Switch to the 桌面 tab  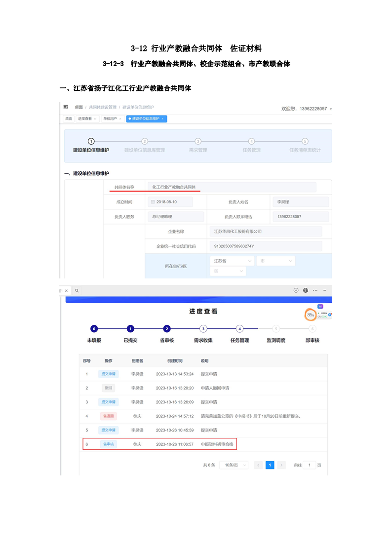coord(69,119)
